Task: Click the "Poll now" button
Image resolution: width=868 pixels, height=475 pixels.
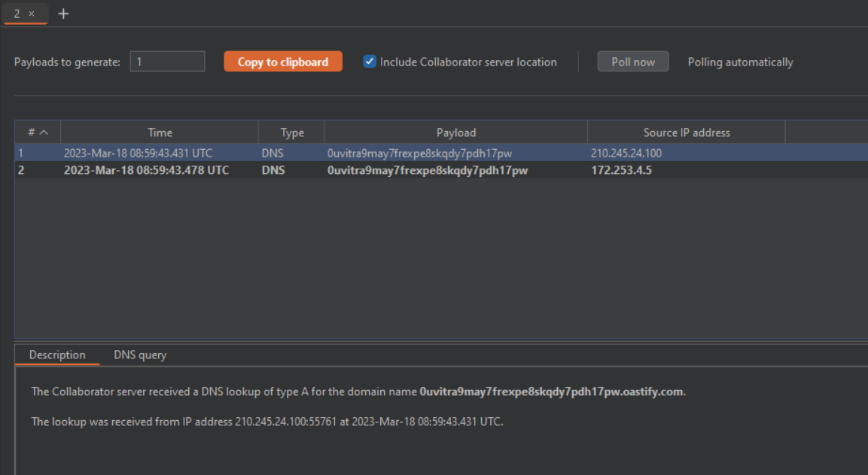Action: tap(632, 61)
